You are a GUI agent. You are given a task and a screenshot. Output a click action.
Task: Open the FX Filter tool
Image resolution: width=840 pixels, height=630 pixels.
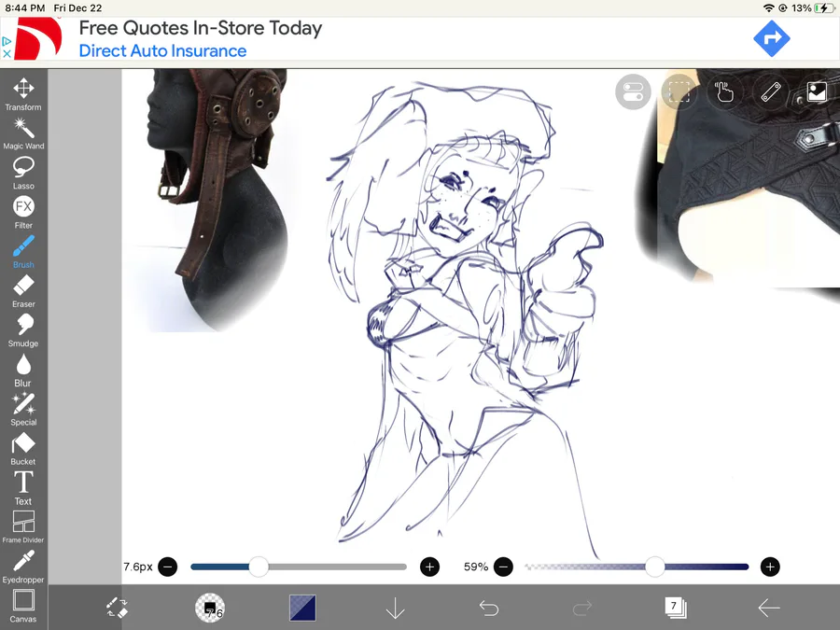(x=23, y=213)
